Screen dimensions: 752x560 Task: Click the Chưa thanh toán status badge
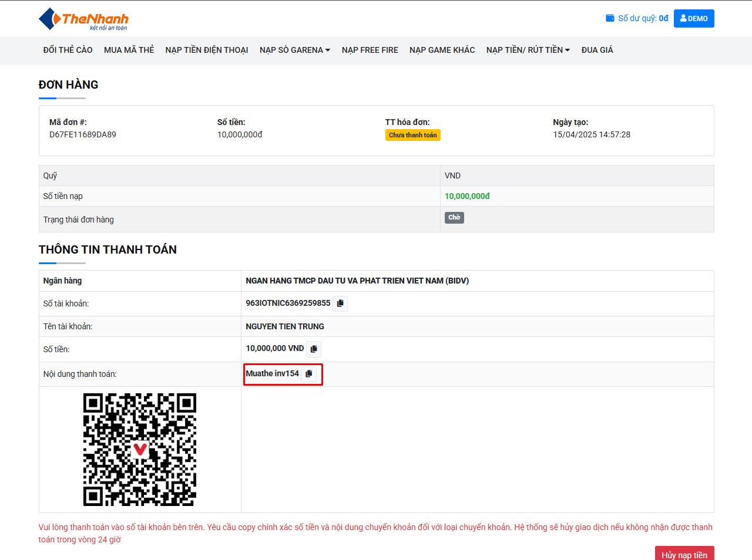[x=413, y=135]
